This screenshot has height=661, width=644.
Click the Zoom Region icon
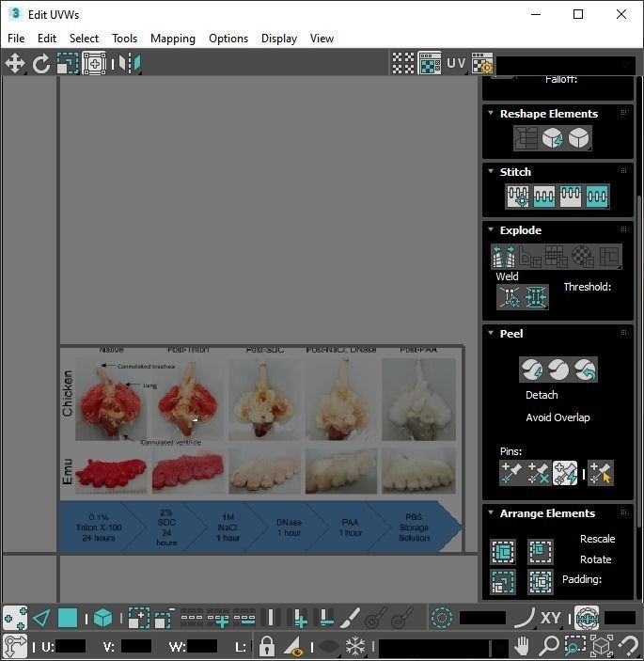575,645
